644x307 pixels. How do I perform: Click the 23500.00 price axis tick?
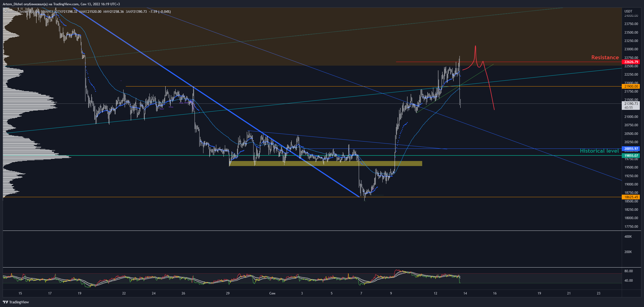pyautogui.click(x=631, y=33)
